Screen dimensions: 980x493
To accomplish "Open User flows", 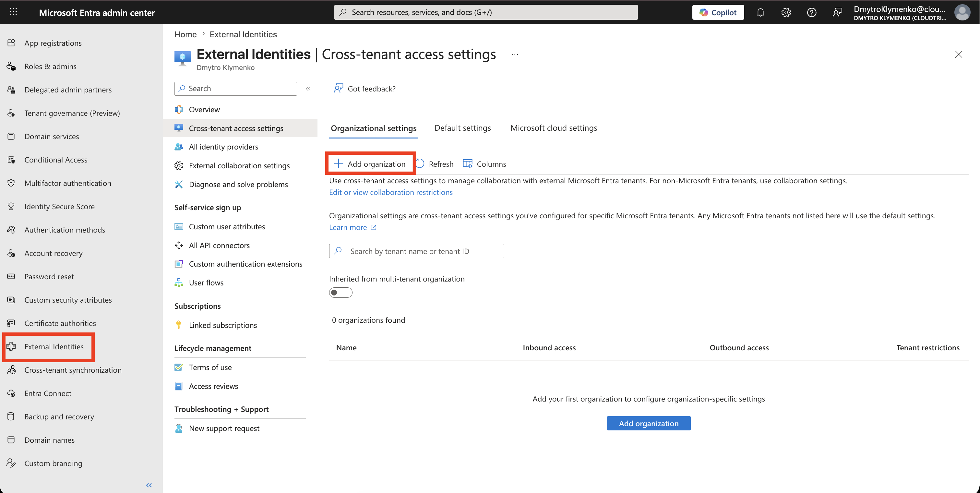I will click(x=206, y=283).
